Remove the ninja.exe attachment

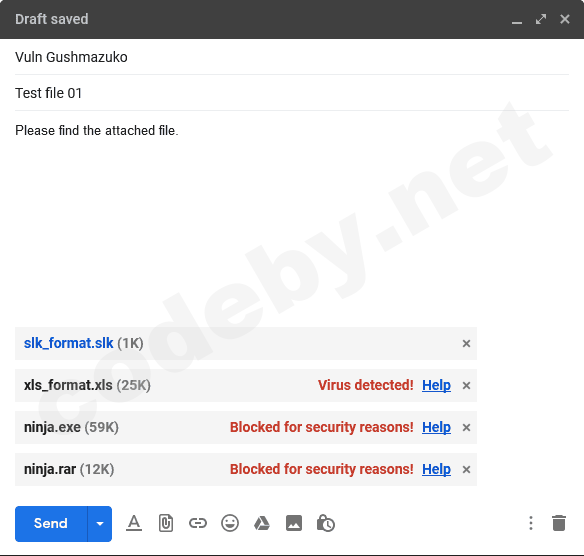click(x=466, y=428)
